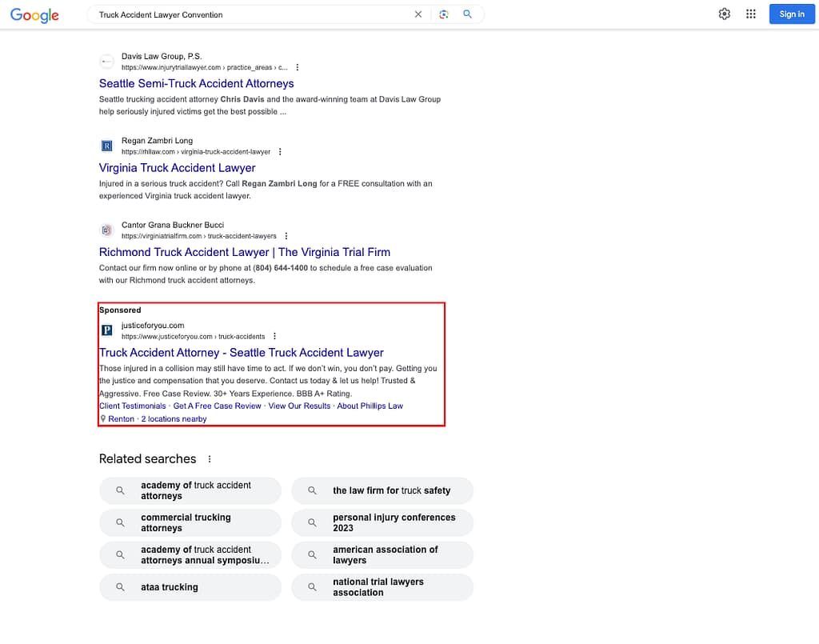
Task: Search academy of truck accident attorneys annual symposium
Action: pos(190,554)
